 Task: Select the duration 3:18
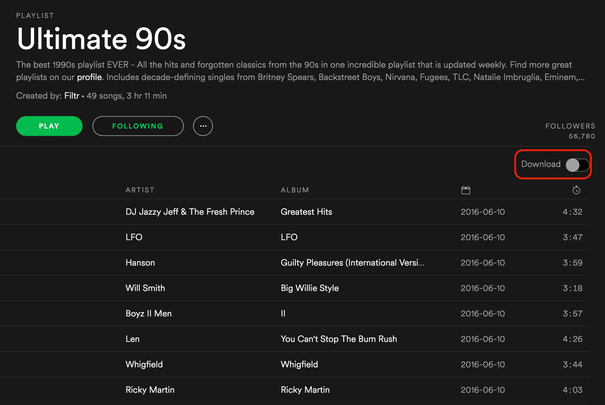click(x=572, y=288)
